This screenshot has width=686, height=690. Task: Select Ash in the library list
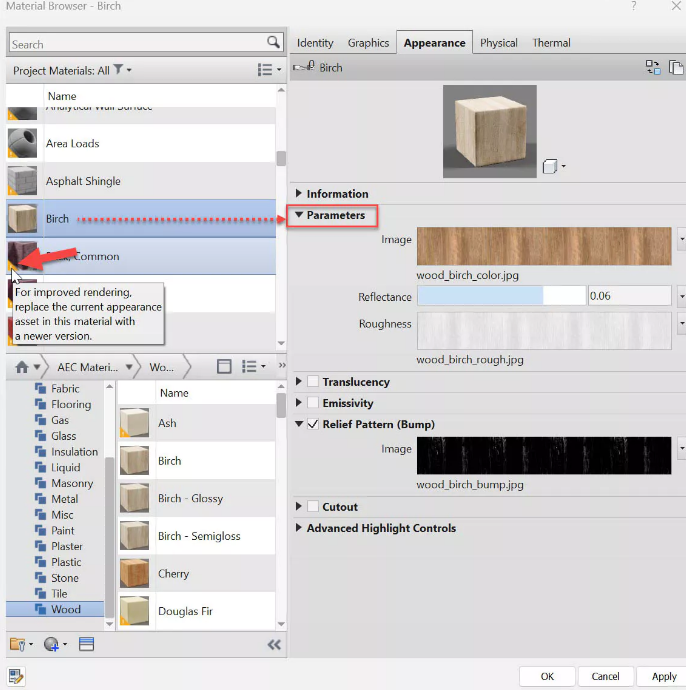click(x=197, y=422)
